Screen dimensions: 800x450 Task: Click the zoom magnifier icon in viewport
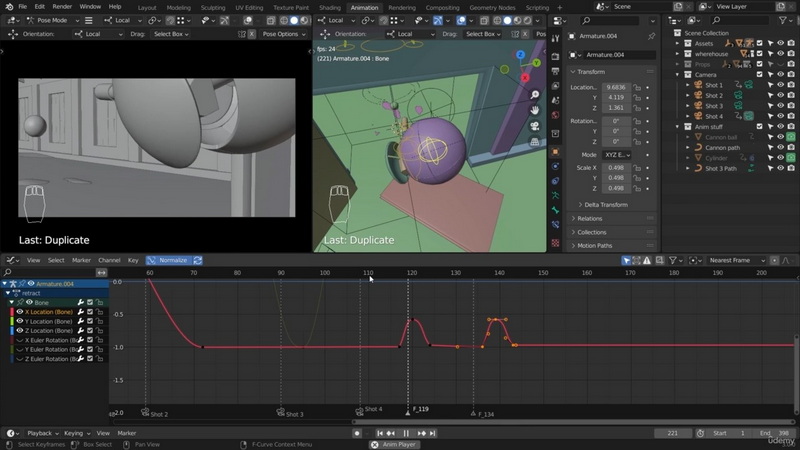click(534, 95)
